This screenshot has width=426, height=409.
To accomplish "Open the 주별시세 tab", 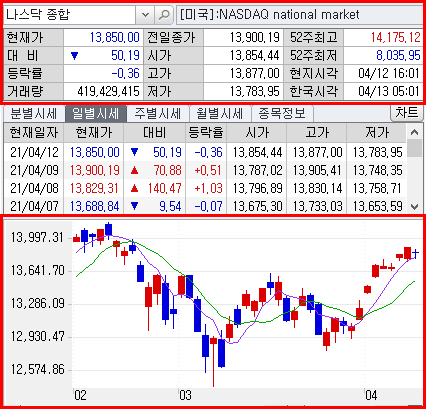I will [x=158, y=114].
